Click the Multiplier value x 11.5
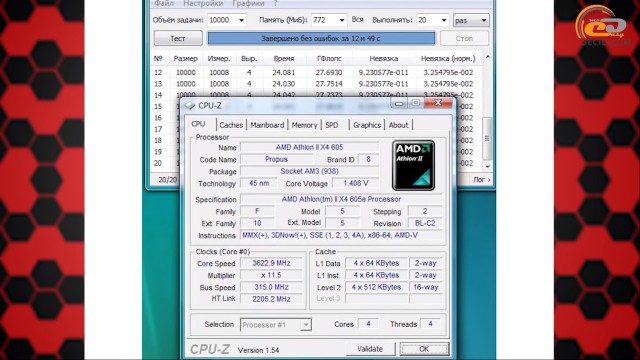Screen dimensions: 640x360 [271, 275]
